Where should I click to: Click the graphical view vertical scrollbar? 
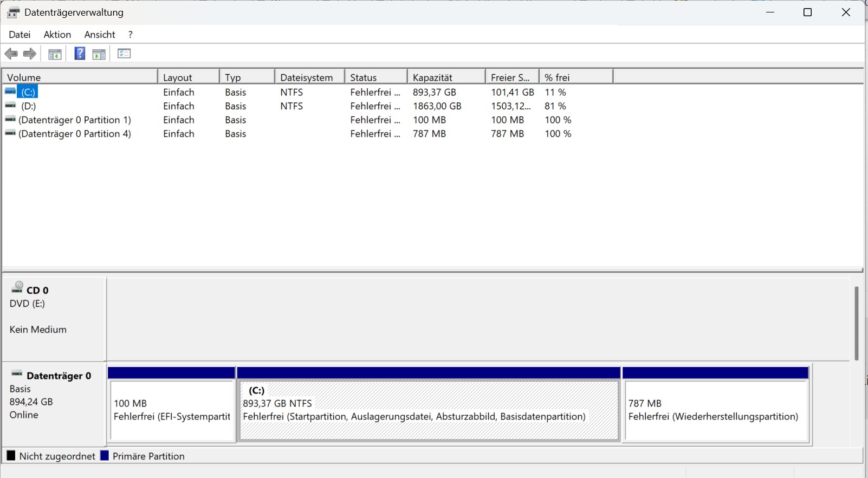857,323
